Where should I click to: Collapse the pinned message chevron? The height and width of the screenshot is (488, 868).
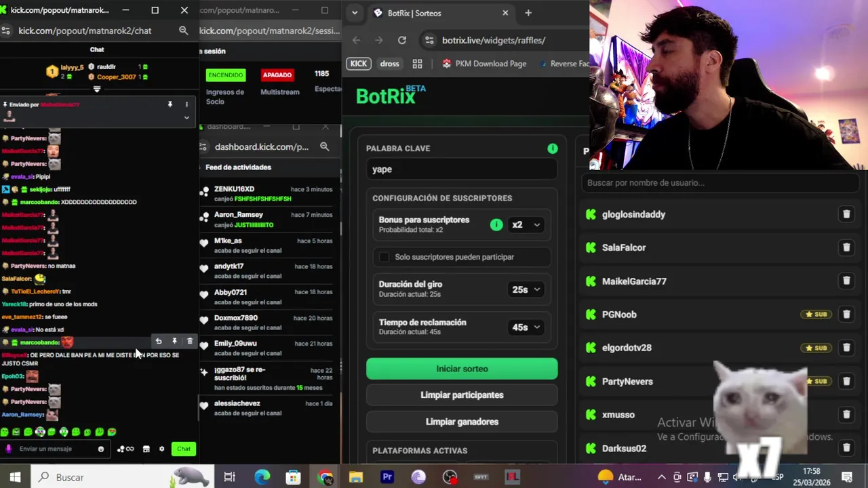pos(186,117)
